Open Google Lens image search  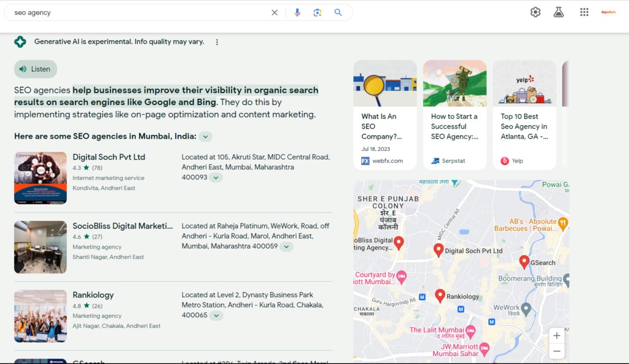pos(318,12)
